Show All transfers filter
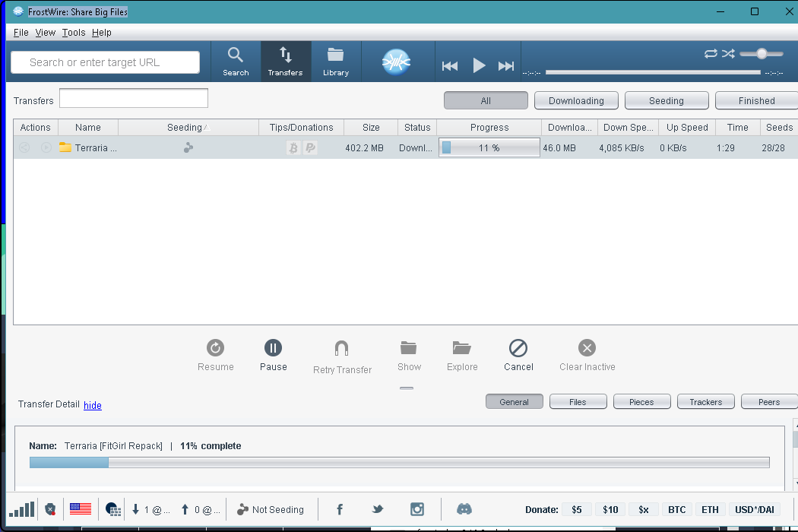Viewport: 798px width, 532px height. click(x=486, y=101)
